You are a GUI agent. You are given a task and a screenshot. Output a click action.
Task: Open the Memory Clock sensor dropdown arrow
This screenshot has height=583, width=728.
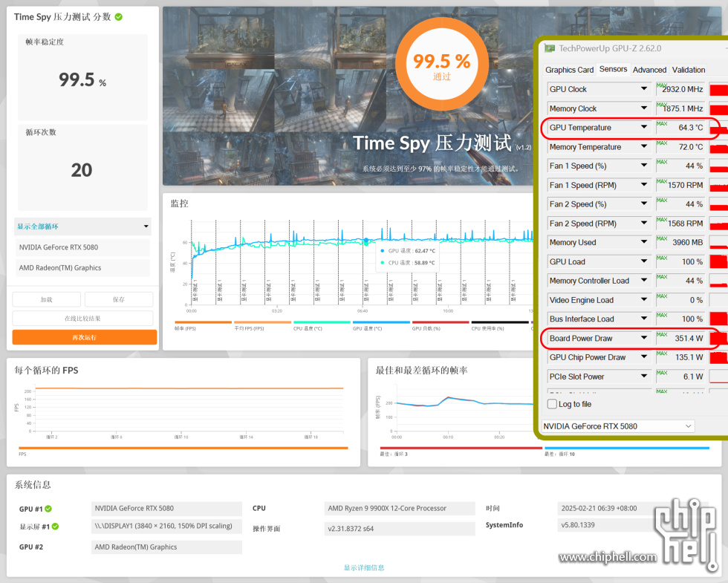click(x=644, y=108)
